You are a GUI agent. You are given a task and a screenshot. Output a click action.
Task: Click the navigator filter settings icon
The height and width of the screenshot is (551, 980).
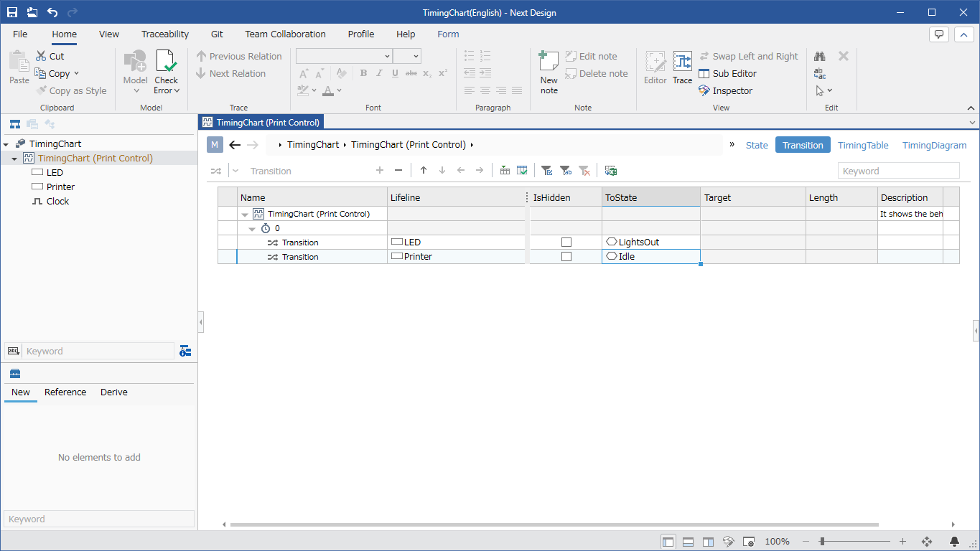[x=185, y=351]
